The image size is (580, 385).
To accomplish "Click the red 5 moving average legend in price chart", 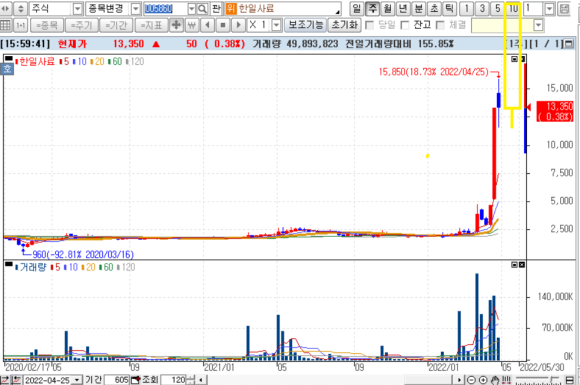I will point(64,61).
